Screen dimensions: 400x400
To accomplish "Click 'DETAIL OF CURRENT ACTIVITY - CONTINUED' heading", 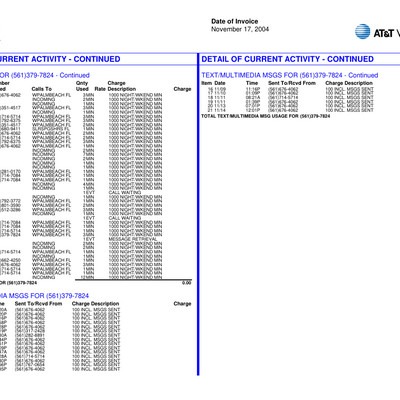I will pos(287,59).
